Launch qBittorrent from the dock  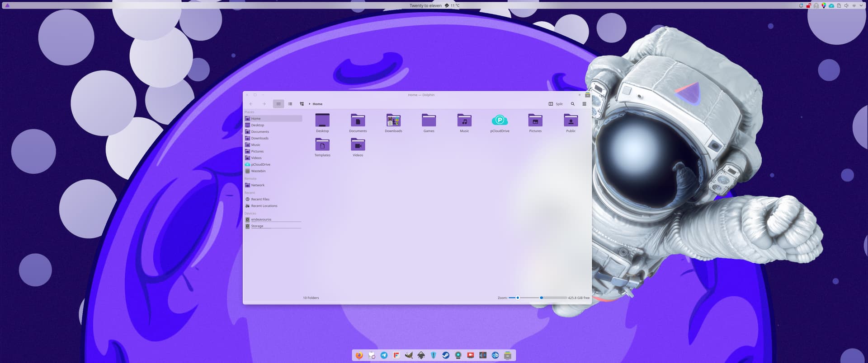(495, 355)
